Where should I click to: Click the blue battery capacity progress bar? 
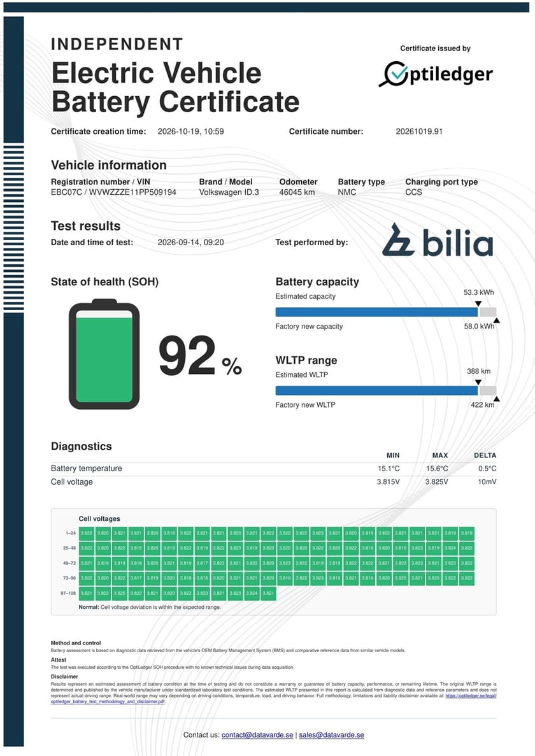(x=376, y=312)
